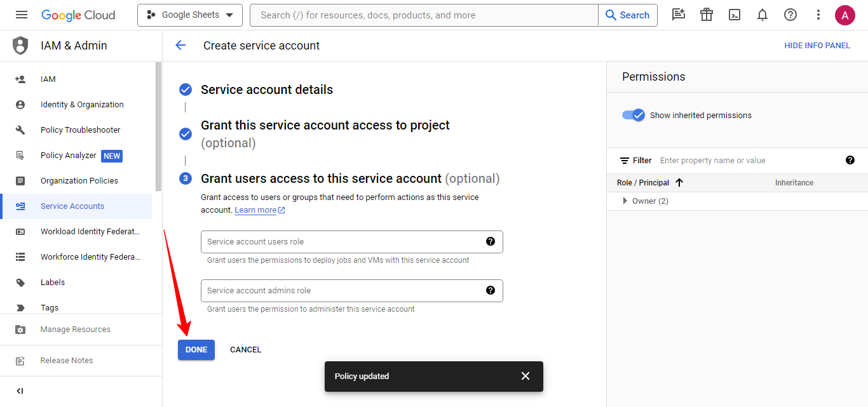Image resolution: width=868 pixels, height=407 pixels.
Task: Open Policy Troubleshooter in sidebar
Action: tap(80, 130)
